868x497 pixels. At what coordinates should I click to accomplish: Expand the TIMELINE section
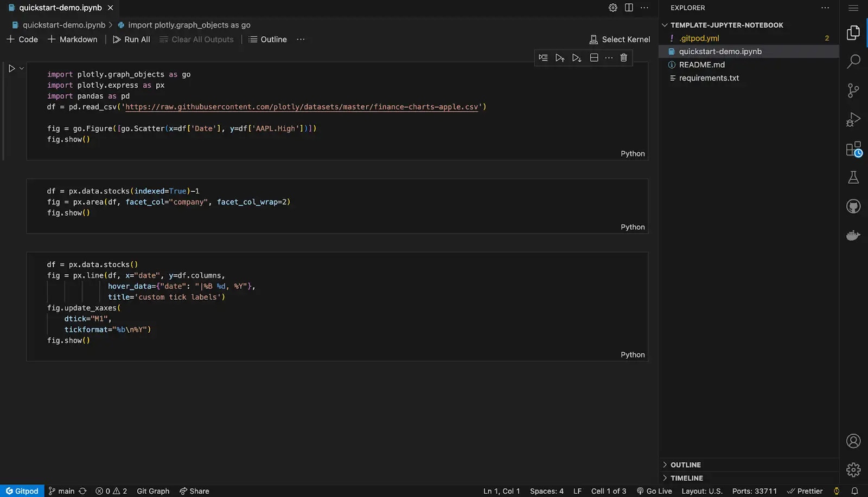686,478
